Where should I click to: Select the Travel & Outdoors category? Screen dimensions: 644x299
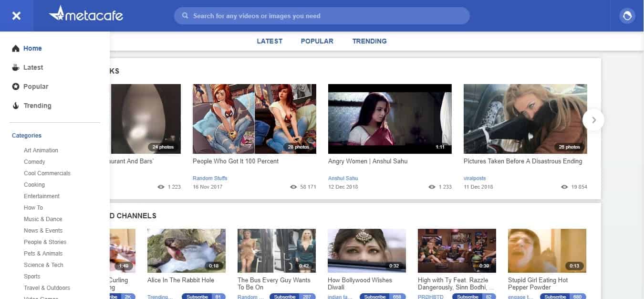(x=47, y=288)
